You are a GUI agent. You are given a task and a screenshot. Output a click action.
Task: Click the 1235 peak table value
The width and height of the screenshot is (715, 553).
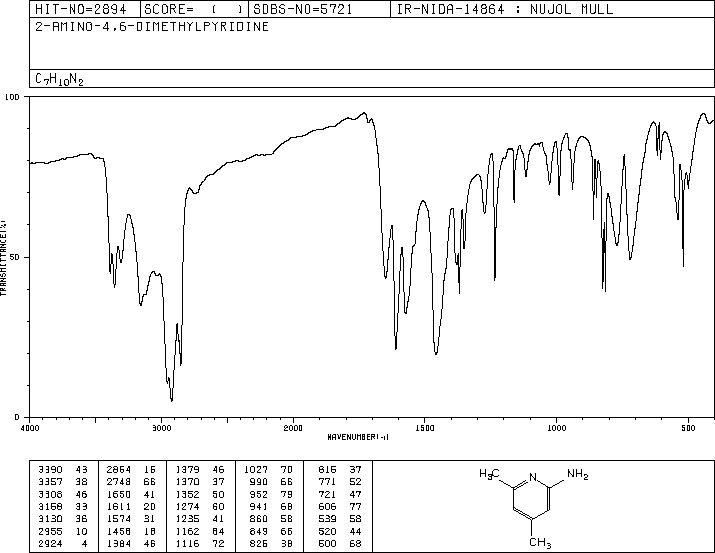pos(187,519)
